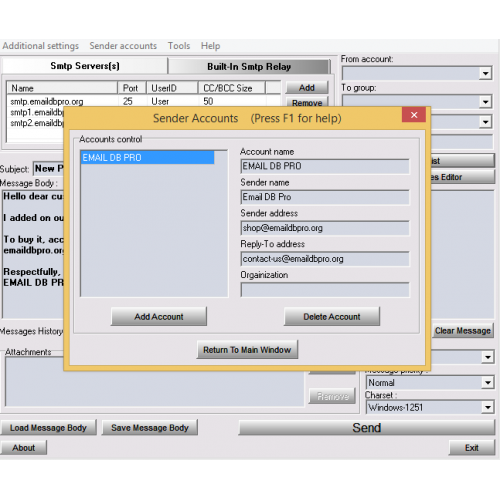Open the Sender accounts menu
This screenshot has height=500, width=500.
tap(123, 46)
